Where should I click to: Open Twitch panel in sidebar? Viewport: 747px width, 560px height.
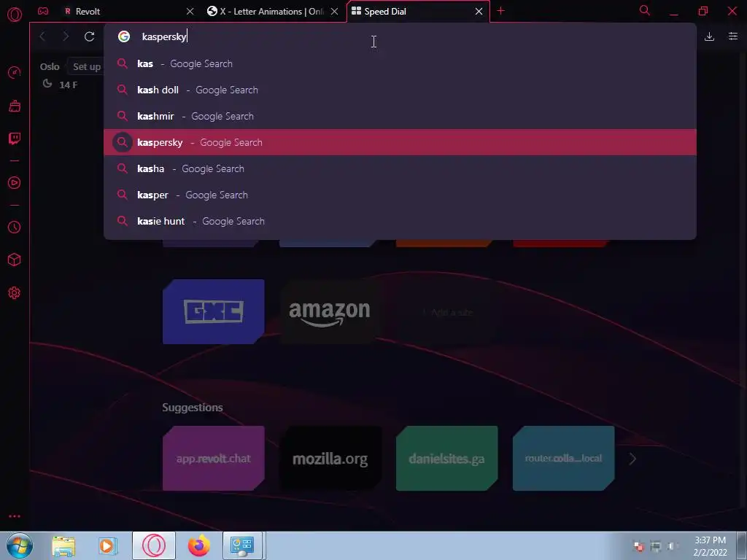point(15,139)
